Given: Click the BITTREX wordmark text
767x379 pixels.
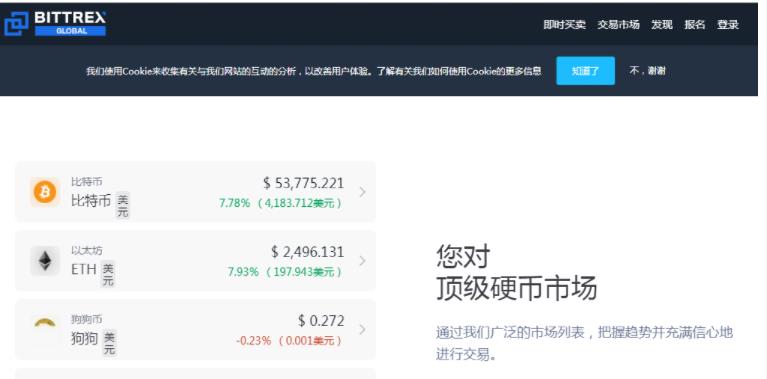Looking at the screenshot, I should click(70, 18).
